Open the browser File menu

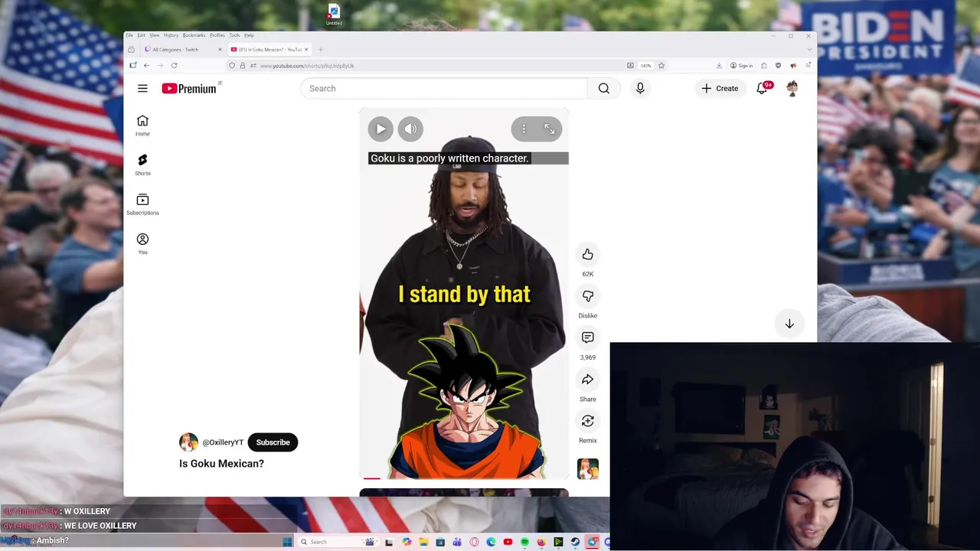click(x=129, y=35)
